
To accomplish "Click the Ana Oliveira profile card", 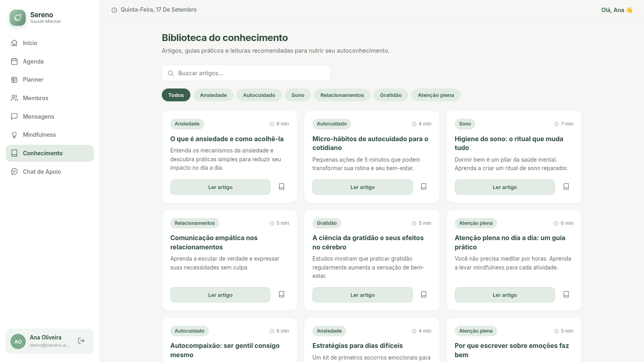I will pos(50,341).
